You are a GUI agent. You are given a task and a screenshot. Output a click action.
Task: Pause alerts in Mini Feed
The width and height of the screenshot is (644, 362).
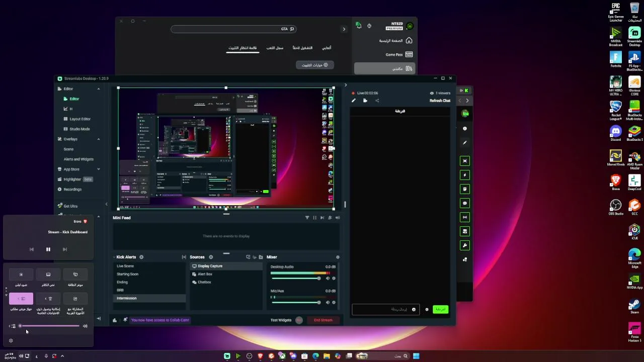315,218
